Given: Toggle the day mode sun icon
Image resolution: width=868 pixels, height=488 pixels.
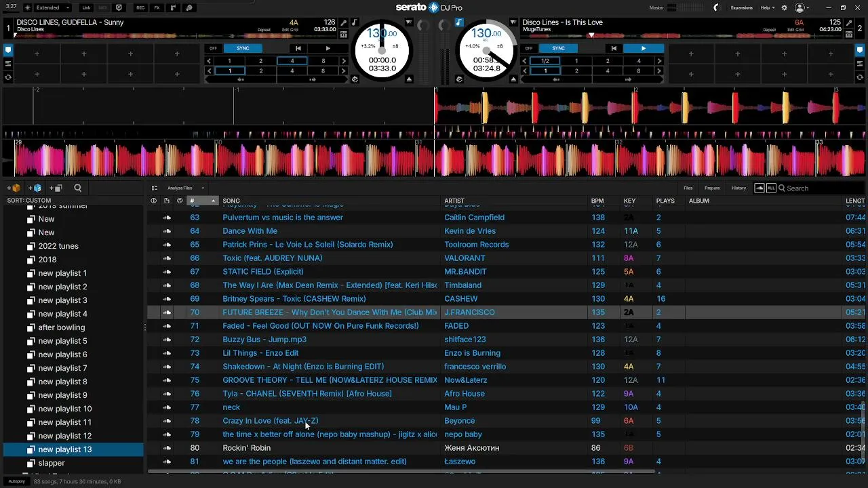Looking at the screenshot, I should (27, 8).
